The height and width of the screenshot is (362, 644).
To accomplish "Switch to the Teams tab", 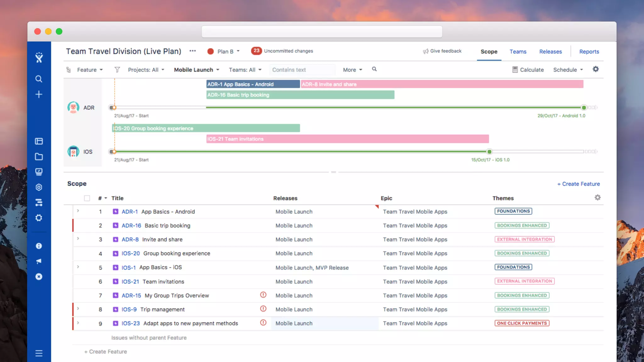I will coord(518,52).
